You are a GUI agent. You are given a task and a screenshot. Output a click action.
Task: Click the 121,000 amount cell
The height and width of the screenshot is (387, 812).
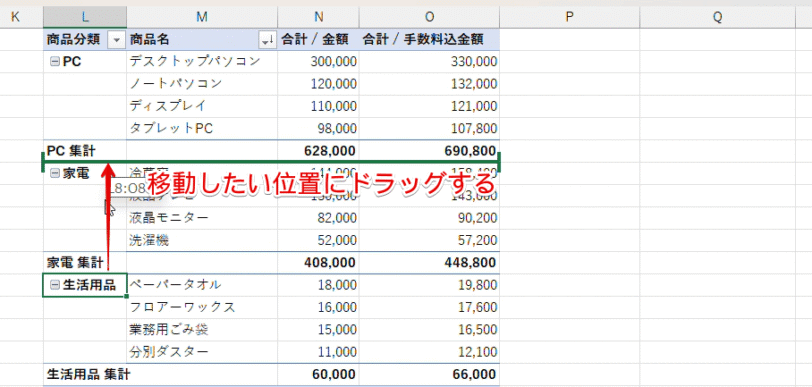[x=429, y=106]
